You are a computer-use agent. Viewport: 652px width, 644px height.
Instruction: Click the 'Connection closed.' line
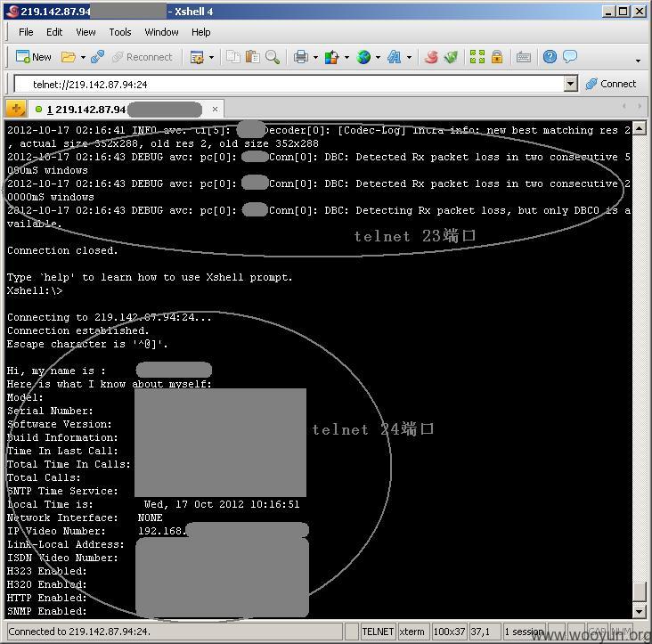click(x=62, y=250)
